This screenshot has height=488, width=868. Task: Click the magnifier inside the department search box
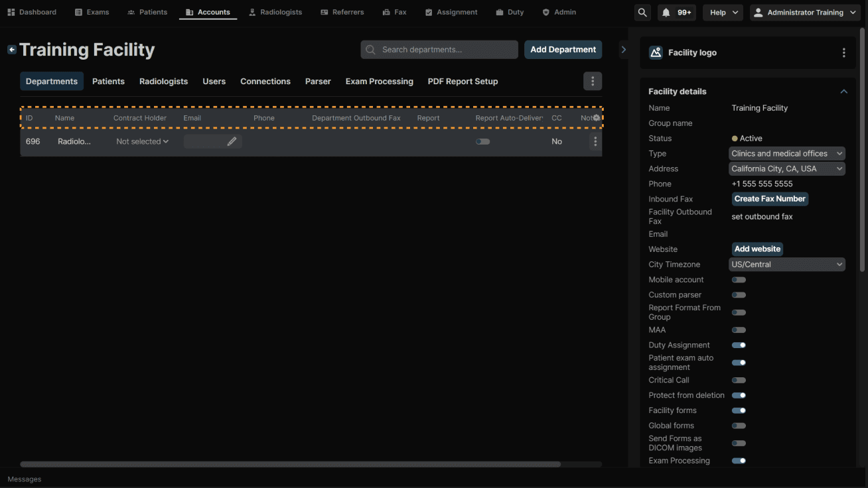[x=371, y=50]
